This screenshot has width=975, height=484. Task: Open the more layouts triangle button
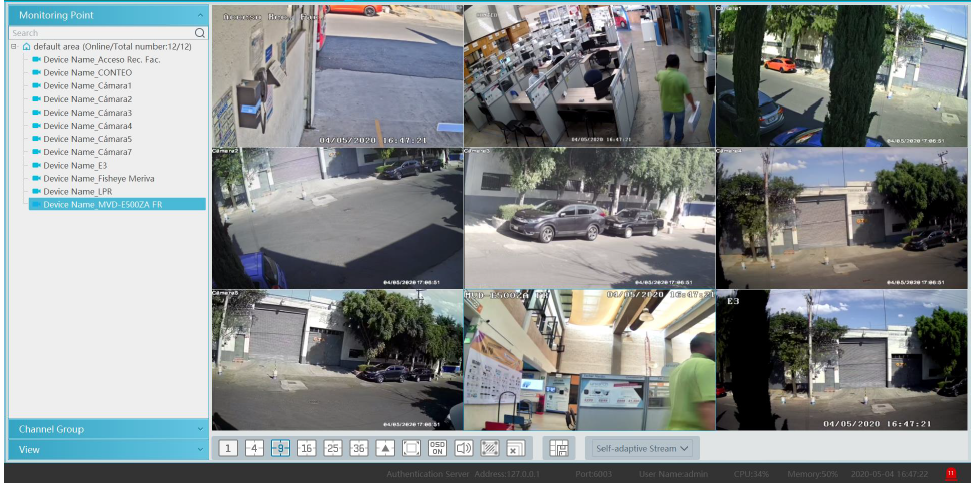[x=385, y=448]
